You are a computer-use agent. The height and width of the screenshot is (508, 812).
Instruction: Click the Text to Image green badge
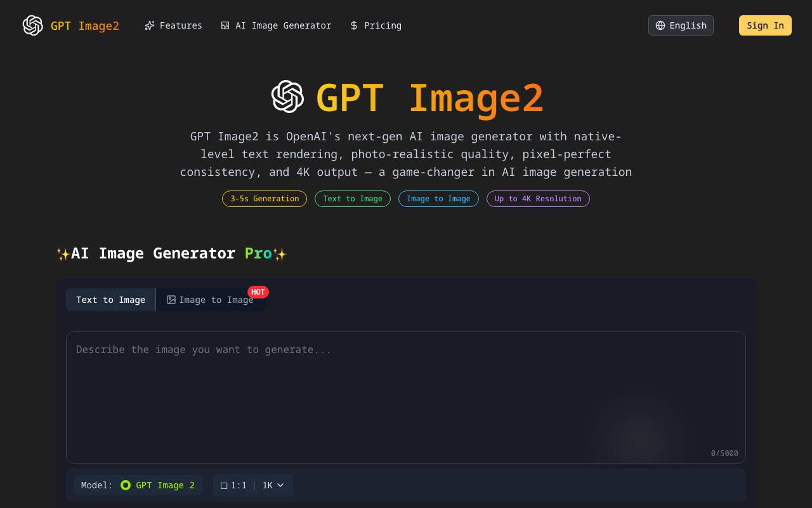coord(353,199)
